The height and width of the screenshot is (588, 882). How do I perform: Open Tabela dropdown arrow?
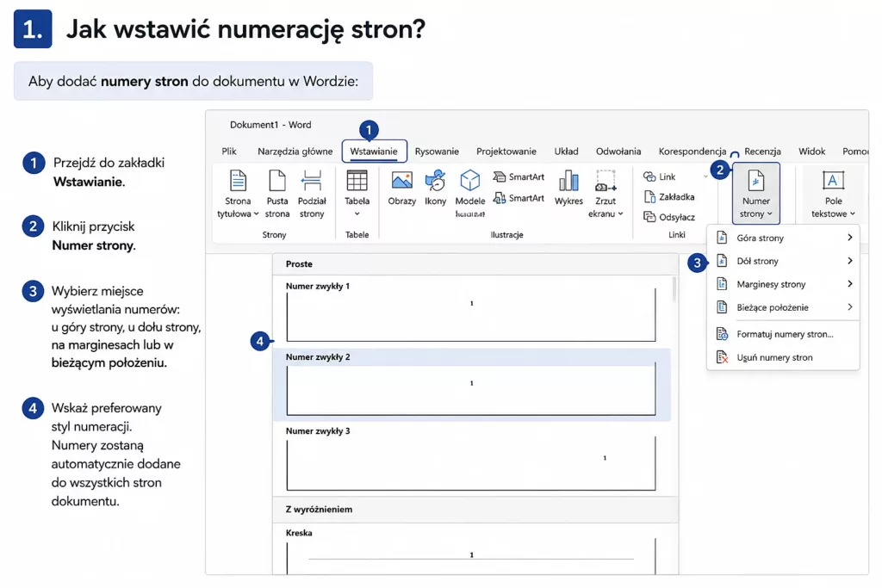(357, 214)
